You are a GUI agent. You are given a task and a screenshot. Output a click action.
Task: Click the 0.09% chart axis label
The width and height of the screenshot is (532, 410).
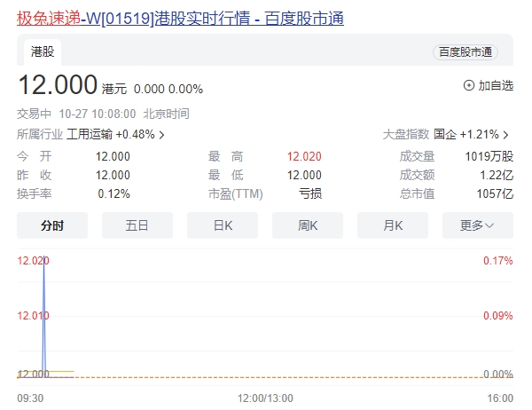click(x=497, y=316)
